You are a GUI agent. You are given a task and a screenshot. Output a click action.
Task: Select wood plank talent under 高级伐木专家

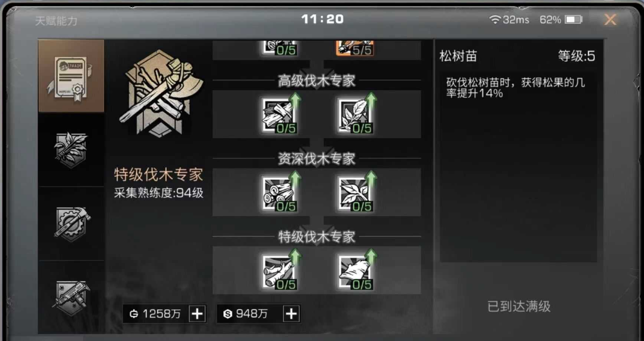[x=279, y=115]
